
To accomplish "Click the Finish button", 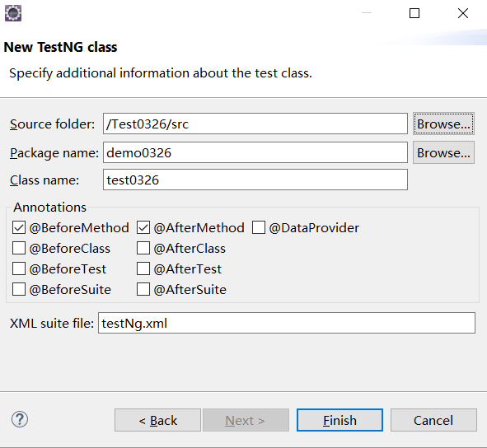I will pos(339,420).
